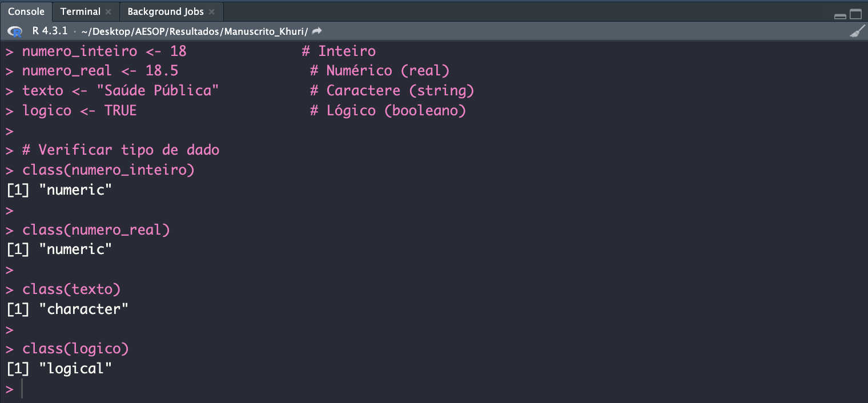Click the numero_real <- 18.5 line
The image size is (868, 403).
coord(100,71)
